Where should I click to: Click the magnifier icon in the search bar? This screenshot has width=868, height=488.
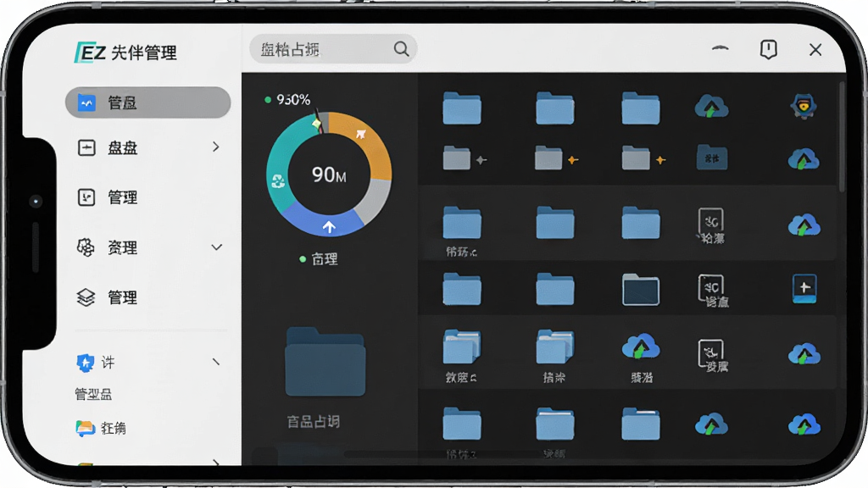tap(401, 49)
